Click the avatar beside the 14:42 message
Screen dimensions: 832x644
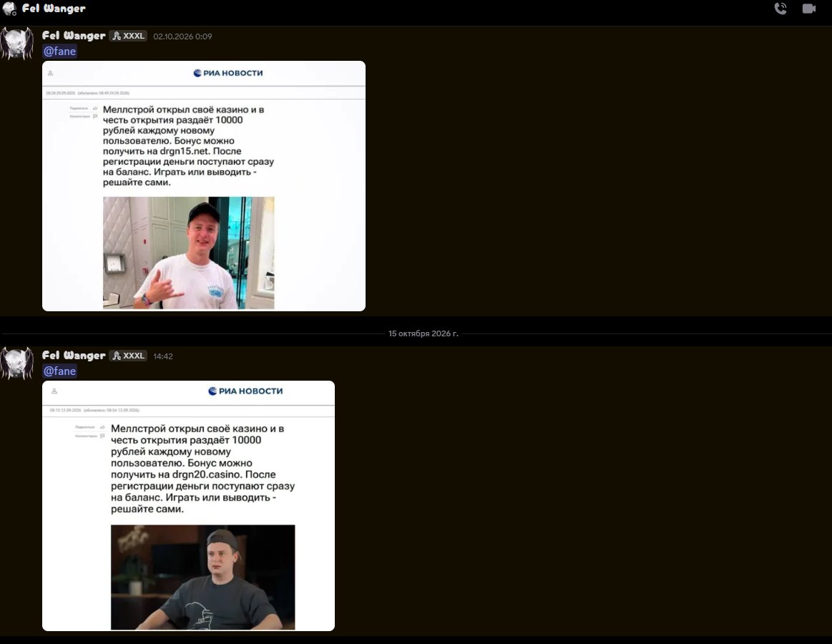(17, 364)
